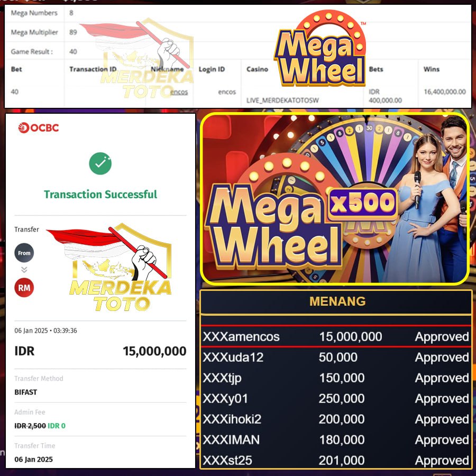Click the x500 multiplier badge

pos(363,203)
